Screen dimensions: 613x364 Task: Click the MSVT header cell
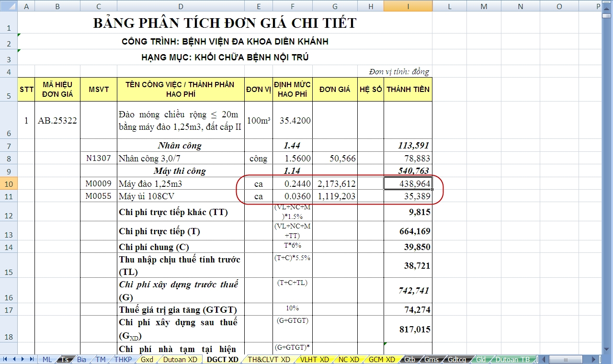pyautogui.click(x=99, y=90)
